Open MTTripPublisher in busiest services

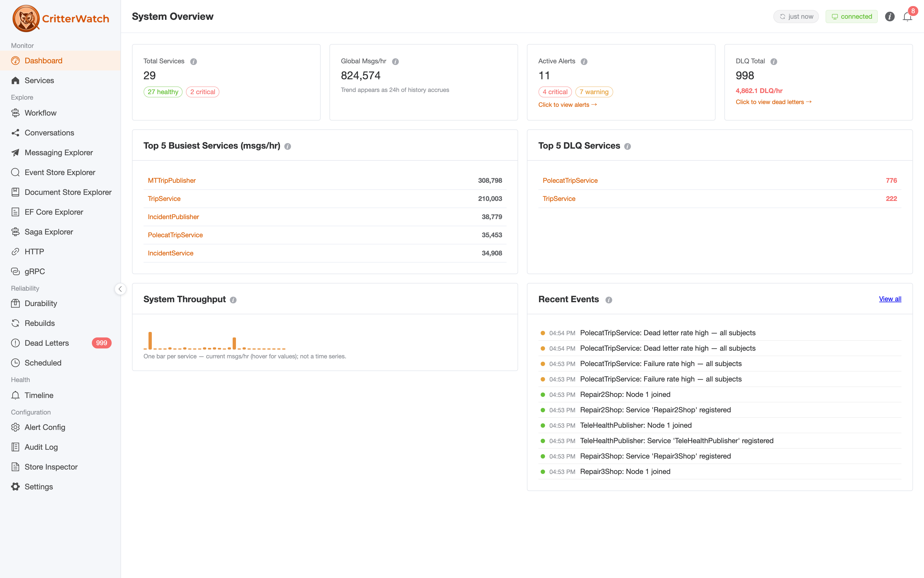pos(172,181)
